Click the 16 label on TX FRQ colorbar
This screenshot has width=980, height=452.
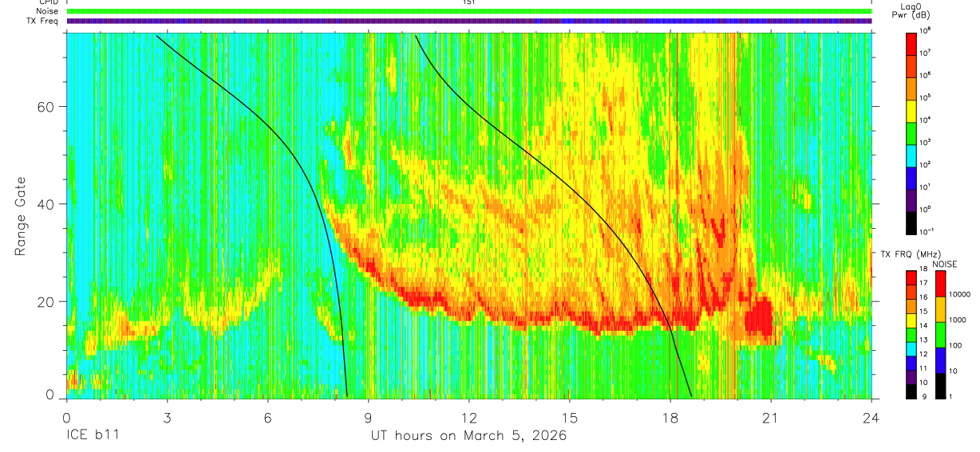[923, 298]
